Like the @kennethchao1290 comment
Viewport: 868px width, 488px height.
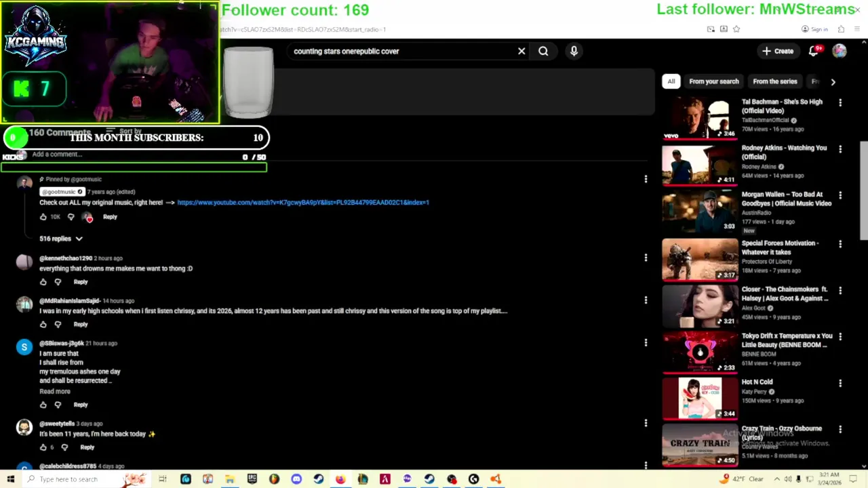coord(43,282)
